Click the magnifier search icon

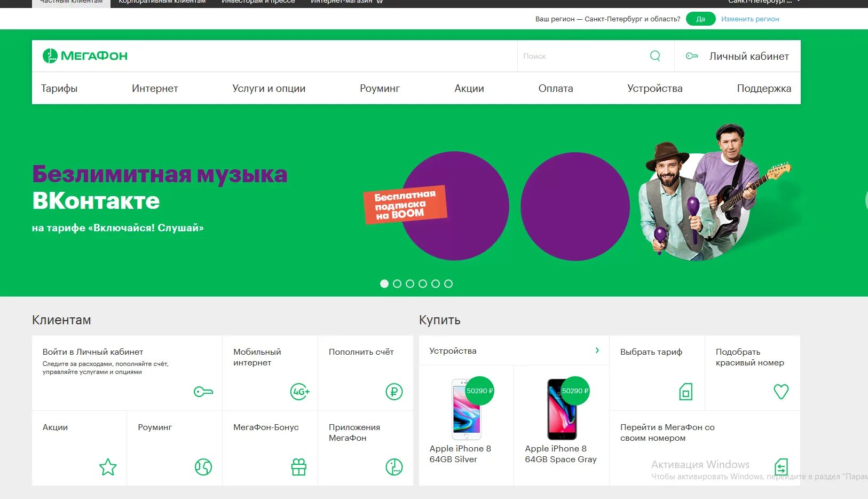coord(655,56)
